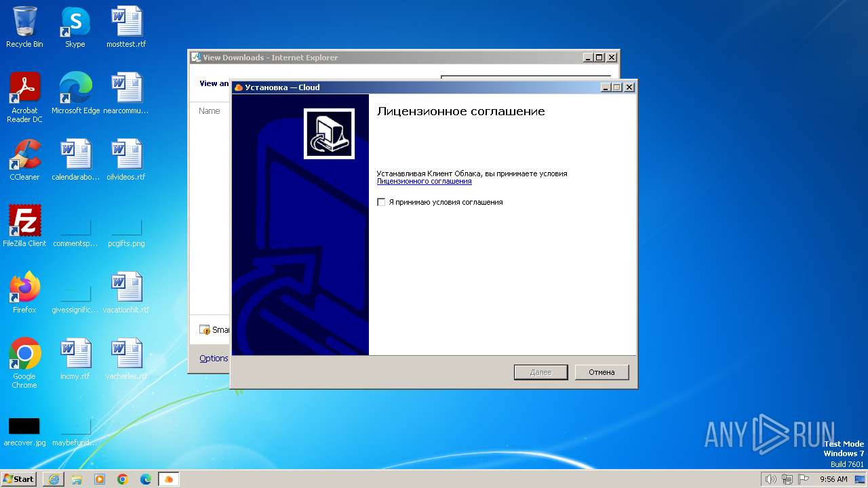This screenshot has width=868, height=488.
Task: Click the Name column header in View Downloads
Action: click(x=210, y=110)
